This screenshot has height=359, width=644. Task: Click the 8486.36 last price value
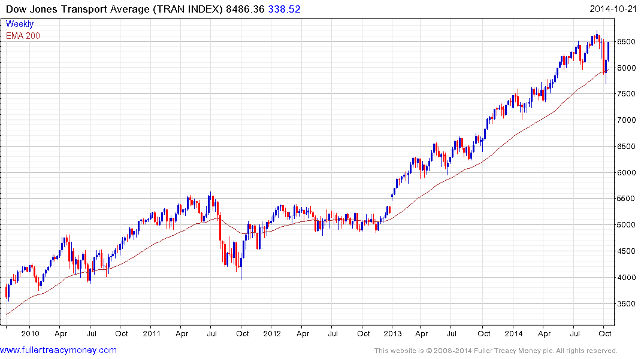(x=245, y=9)
